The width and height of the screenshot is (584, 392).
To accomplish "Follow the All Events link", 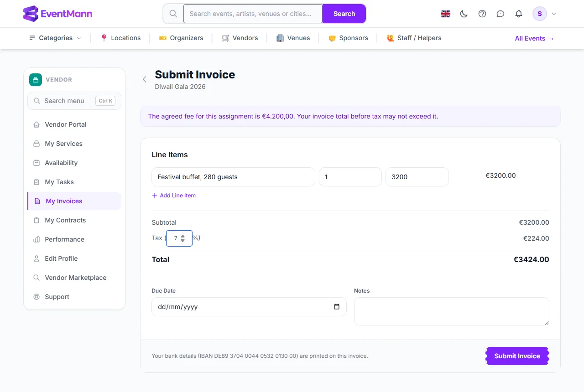I will tap(534, 38).
